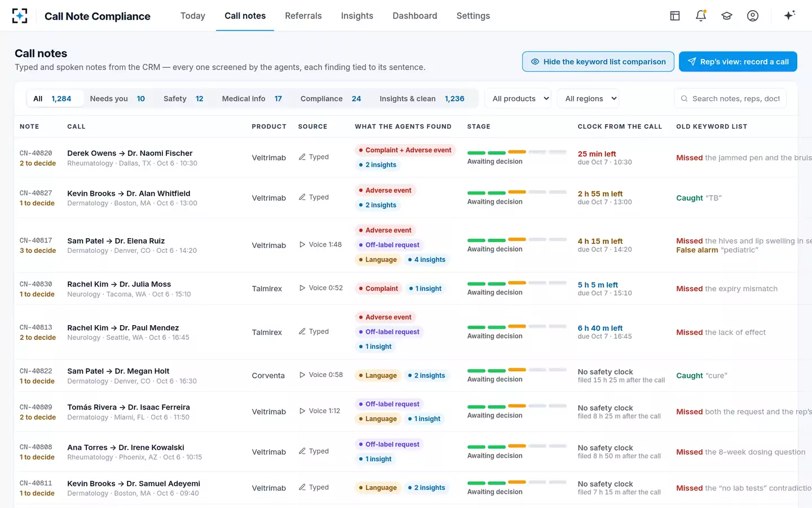Click the stage progress bar for CN-40822
Viewport: 812px width, 508px height.
pyautogui.click(x=517, y=370)
